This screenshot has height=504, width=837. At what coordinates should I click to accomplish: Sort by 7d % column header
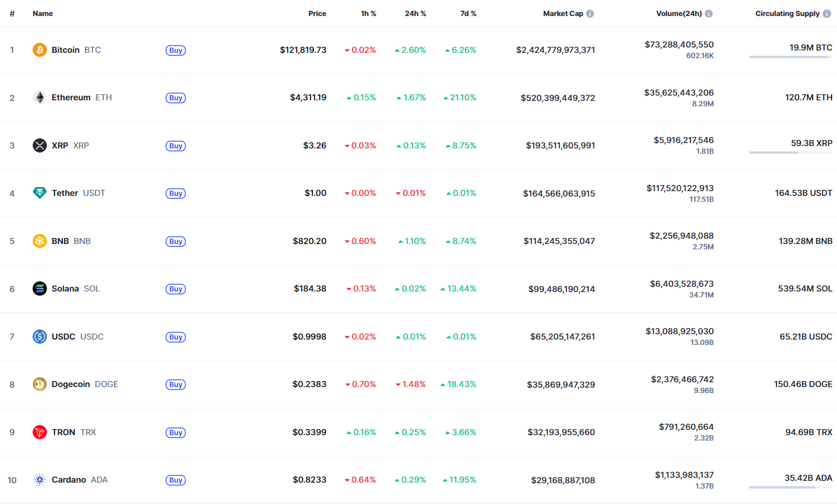tap(468, 14)
